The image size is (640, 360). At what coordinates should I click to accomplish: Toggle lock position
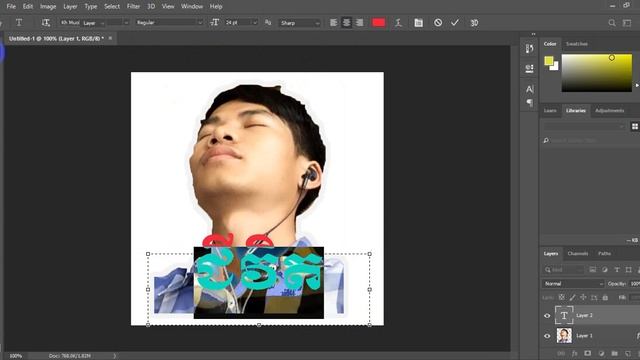[x=583, y=298]
